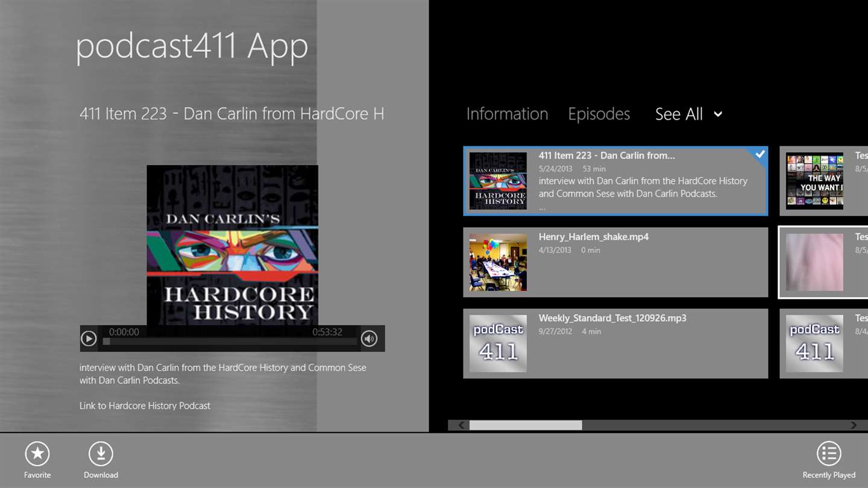868x488 pixels.
Task: Click the 411 Item 223 episode heading
Action: [x=231, y=113]
